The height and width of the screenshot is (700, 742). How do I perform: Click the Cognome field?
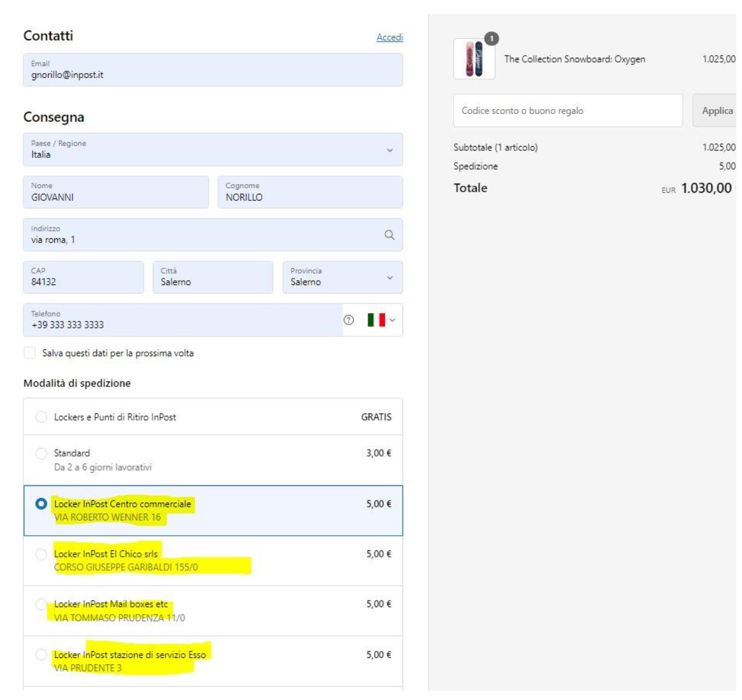pos(310,192)
